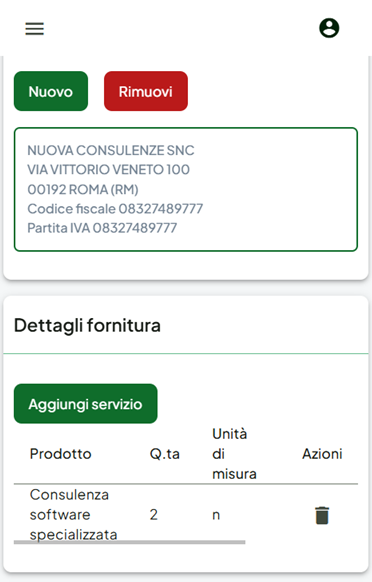Screen dimensions: 372x582
Task: Click the 00192 ROMA (RM) line
Action: point(83,189)
